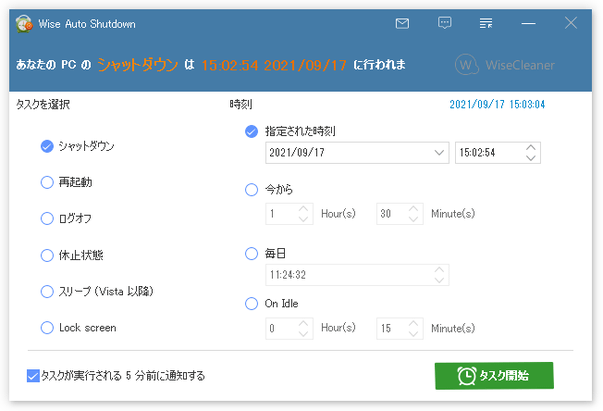Decrease the 今から hours value
Viewport: 603px width, 411px height.
(x=303, y=219)
